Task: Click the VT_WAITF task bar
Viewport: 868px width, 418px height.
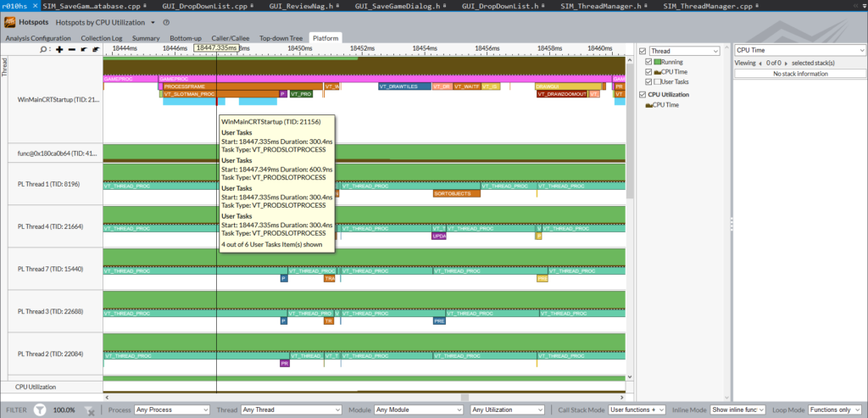Action: (x=467, y=86)
